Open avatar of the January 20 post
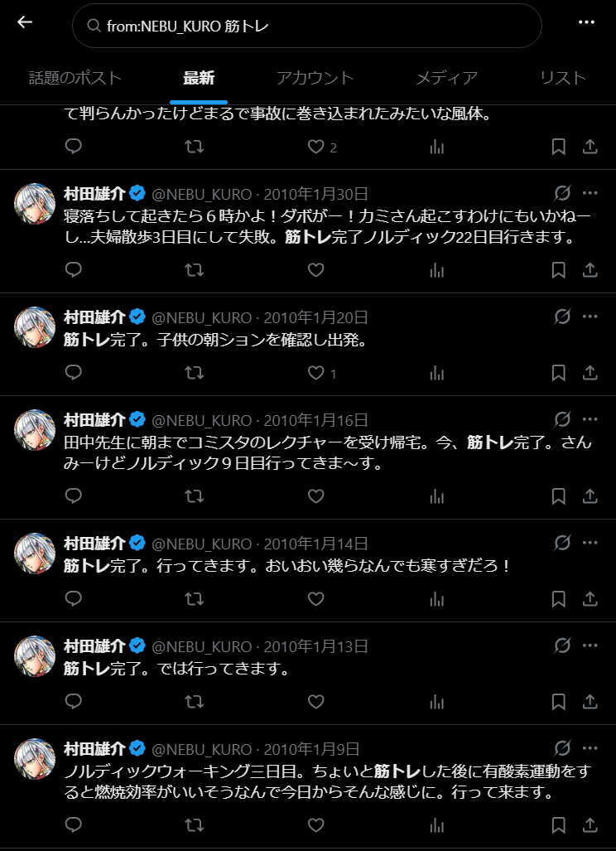The image size is (616, 851). (35, 327)
